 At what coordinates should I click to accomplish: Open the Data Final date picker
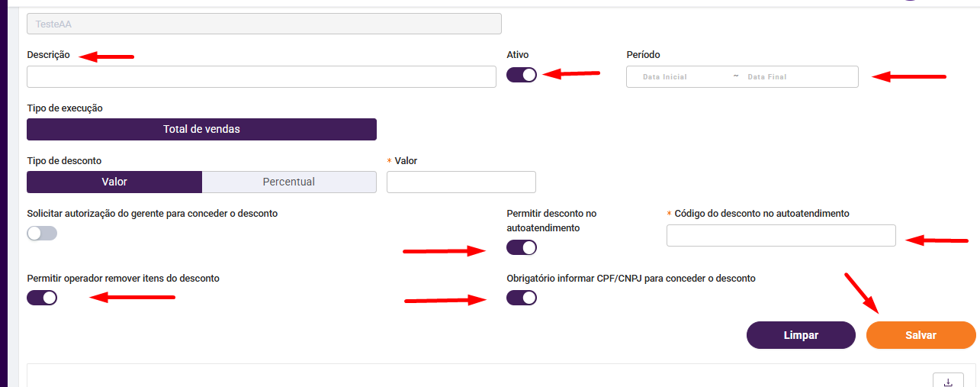tap(767, 77)
